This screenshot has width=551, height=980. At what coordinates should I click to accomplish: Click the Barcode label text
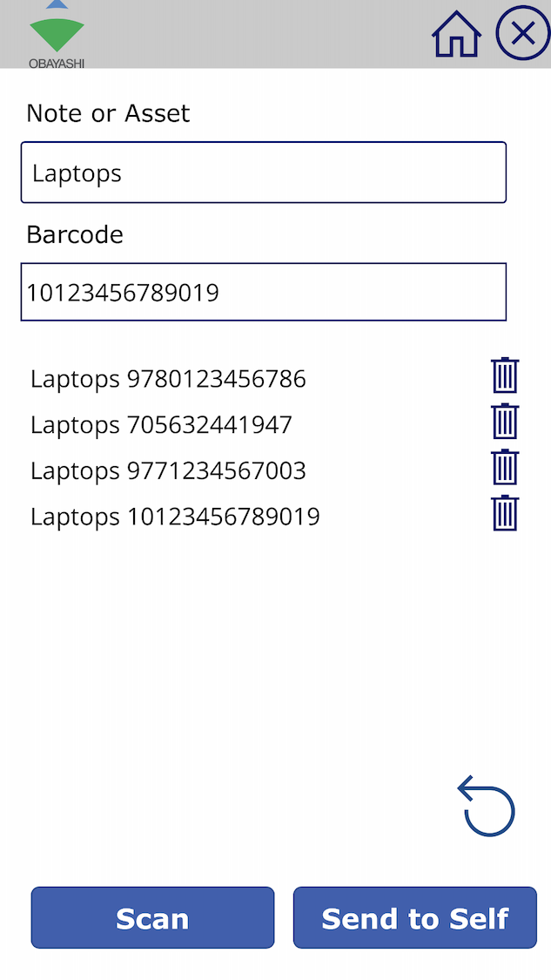75,234
